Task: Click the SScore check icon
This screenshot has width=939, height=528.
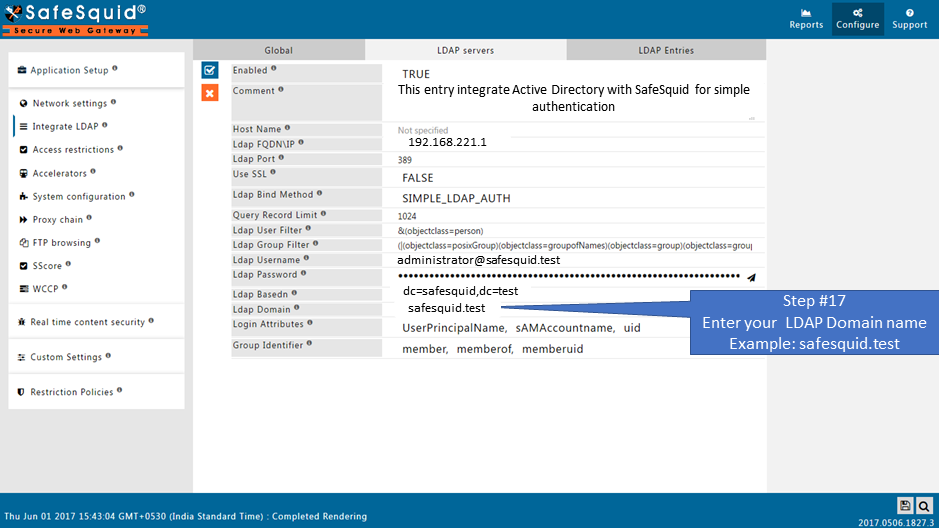Action: click(23, 266)
